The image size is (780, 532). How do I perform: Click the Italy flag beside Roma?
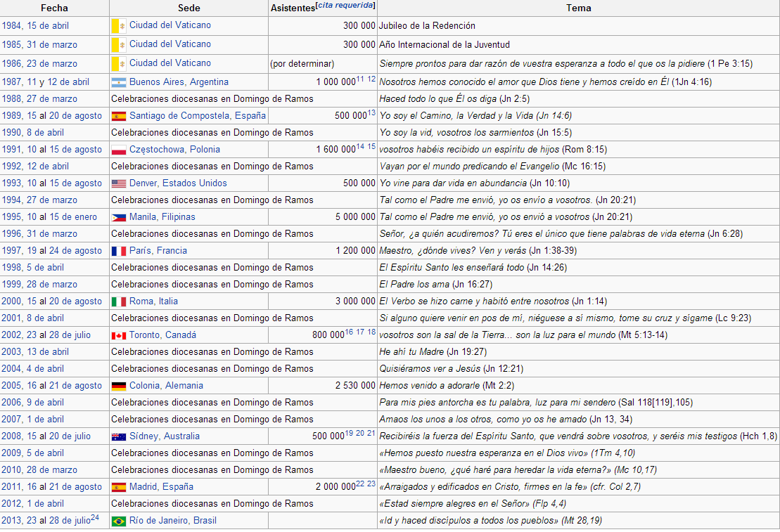118,301
